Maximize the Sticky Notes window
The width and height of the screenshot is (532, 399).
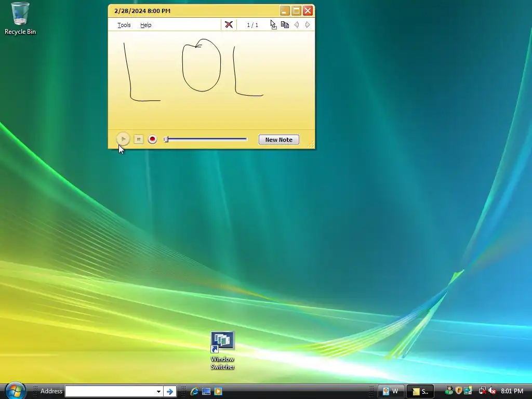[296, 11]
